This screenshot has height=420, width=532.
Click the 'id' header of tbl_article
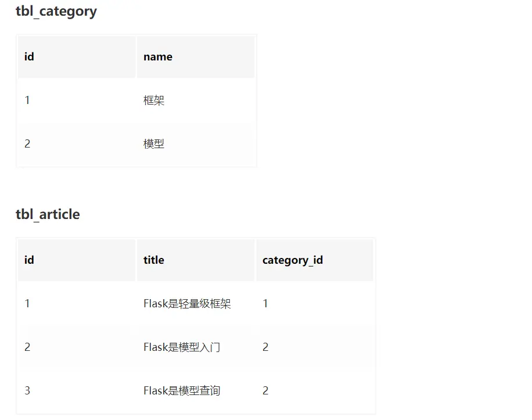(77, 260)
